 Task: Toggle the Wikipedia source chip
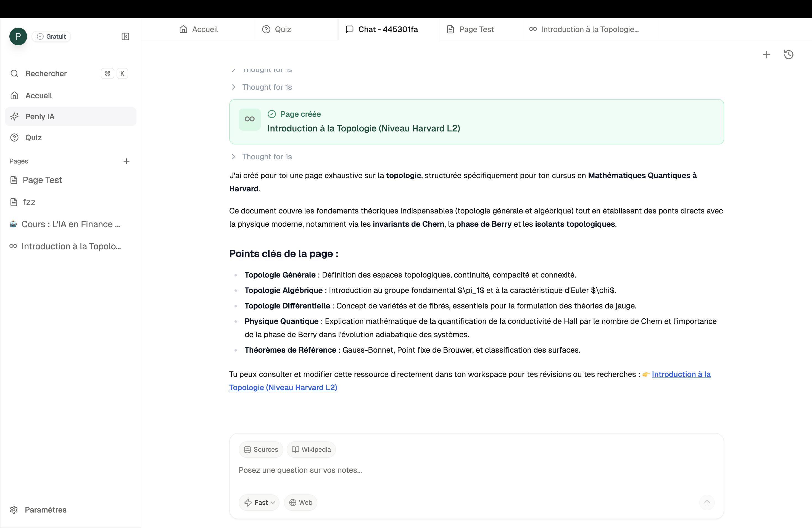coord(311,450)
